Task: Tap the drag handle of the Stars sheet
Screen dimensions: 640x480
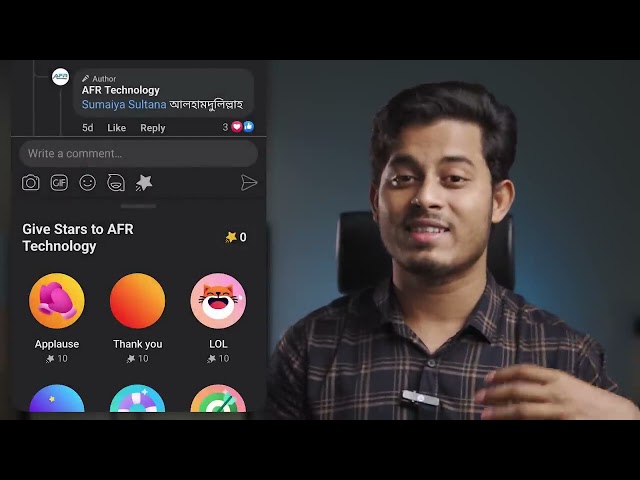Action: click(x=138, y=206)
